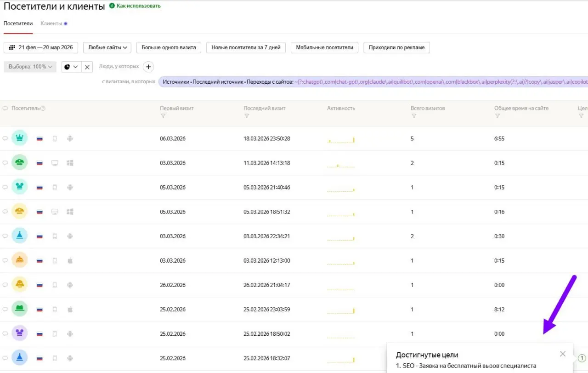Open avatar of visitor at 26.02.2026 21:04:17
The width and height of the screenshot is (588, 373).
pos(20,285)
